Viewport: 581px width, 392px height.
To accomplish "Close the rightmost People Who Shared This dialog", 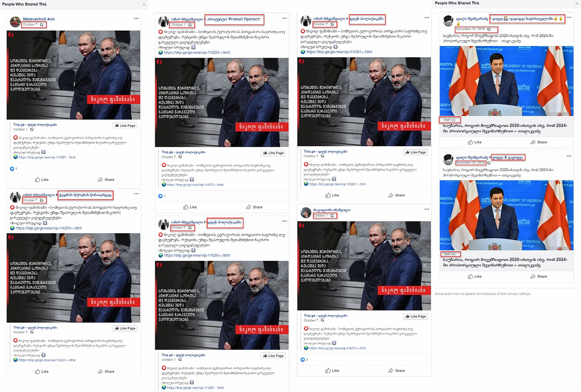I will [576, 3].
